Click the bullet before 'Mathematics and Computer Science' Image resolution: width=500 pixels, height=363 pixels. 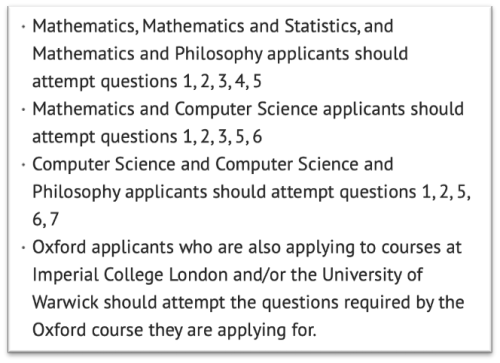(x=23, y=109)
